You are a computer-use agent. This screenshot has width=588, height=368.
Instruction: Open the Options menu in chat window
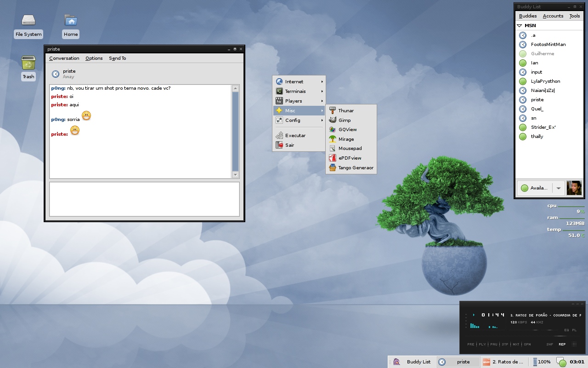[94, 58]
